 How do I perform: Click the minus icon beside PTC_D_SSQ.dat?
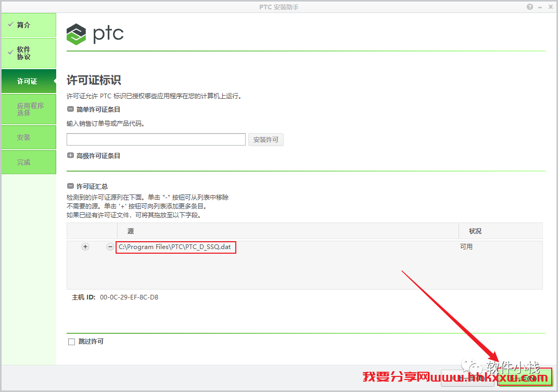(110, 246)
